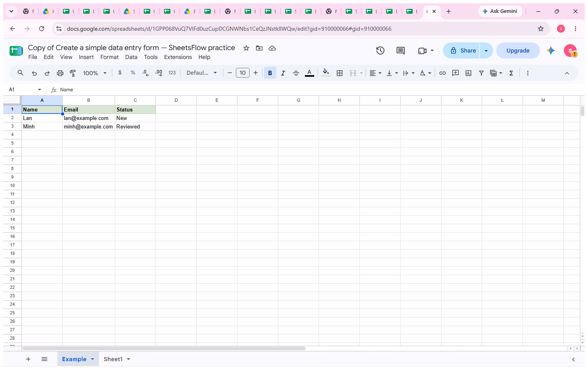This screenshot has height=370, width=588.
Task: Open more number formats 123 button
Action: click(172, 73)
